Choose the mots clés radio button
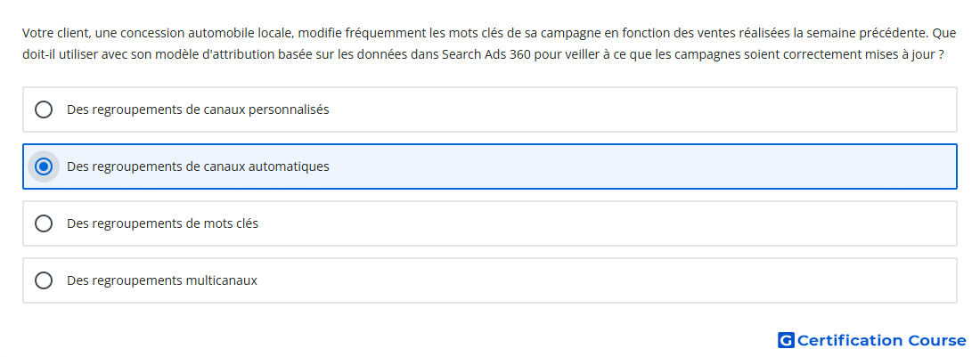Viewport: 980px width, 357px height. point(44,223)
